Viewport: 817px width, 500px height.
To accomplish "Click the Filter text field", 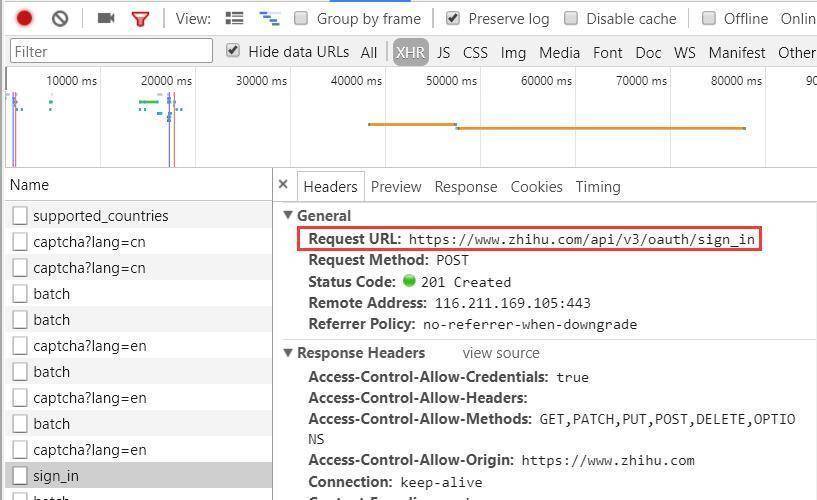I will pos(111,51).
